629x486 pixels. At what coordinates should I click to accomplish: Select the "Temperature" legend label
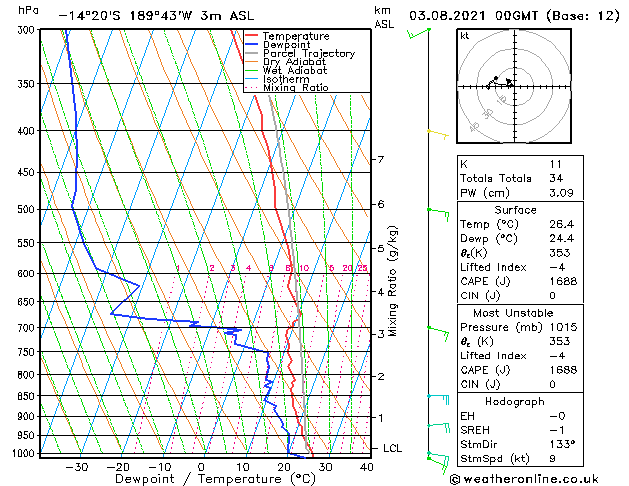[296, 36]
